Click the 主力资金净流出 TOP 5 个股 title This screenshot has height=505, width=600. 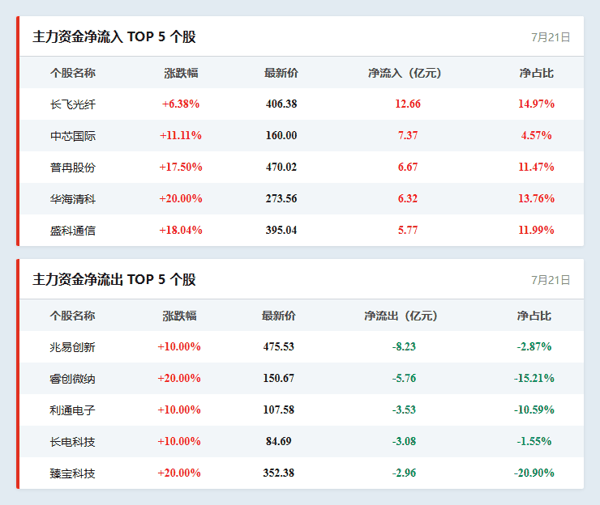pos(114,280)
